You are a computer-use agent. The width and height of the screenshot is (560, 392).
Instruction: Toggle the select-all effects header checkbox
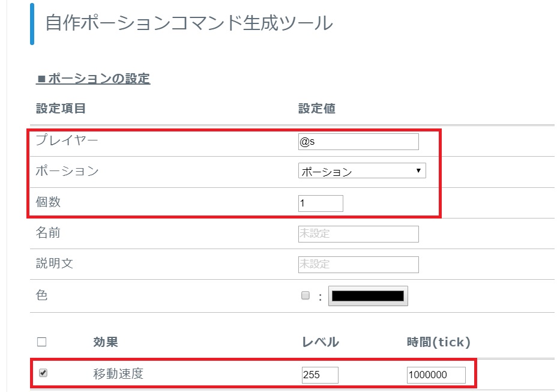pos(42,342)
